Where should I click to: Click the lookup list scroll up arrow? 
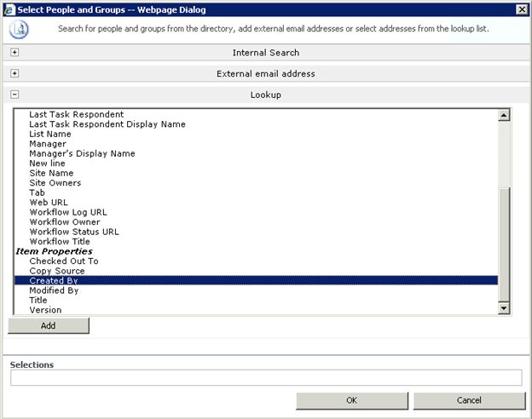tap(504, 115)
